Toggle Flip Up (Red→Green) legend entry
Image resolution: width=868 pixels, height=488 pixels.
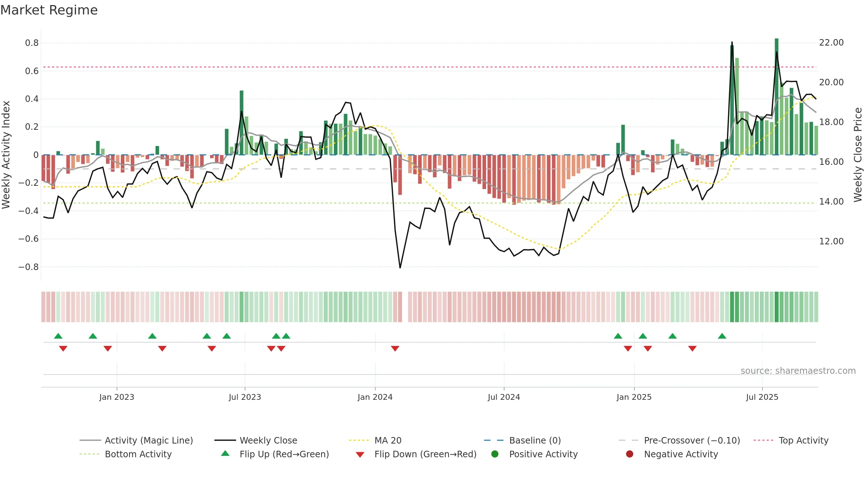275,454
